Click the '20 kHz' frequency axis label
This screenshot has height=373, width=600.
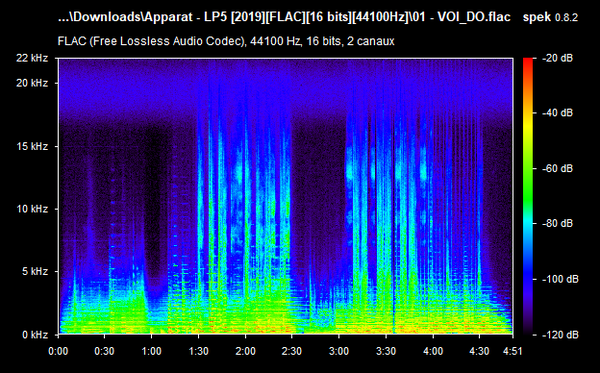tap(32, 83)
